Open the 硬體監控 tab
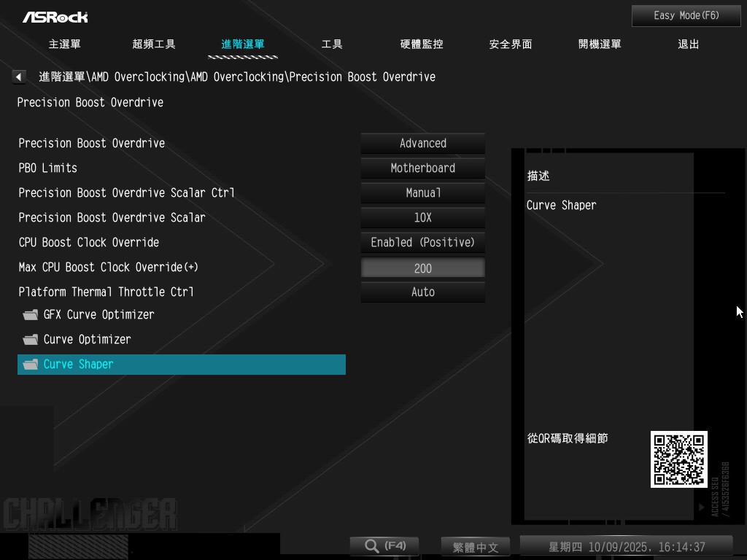747x560 pixels. (x=422, y=44)
